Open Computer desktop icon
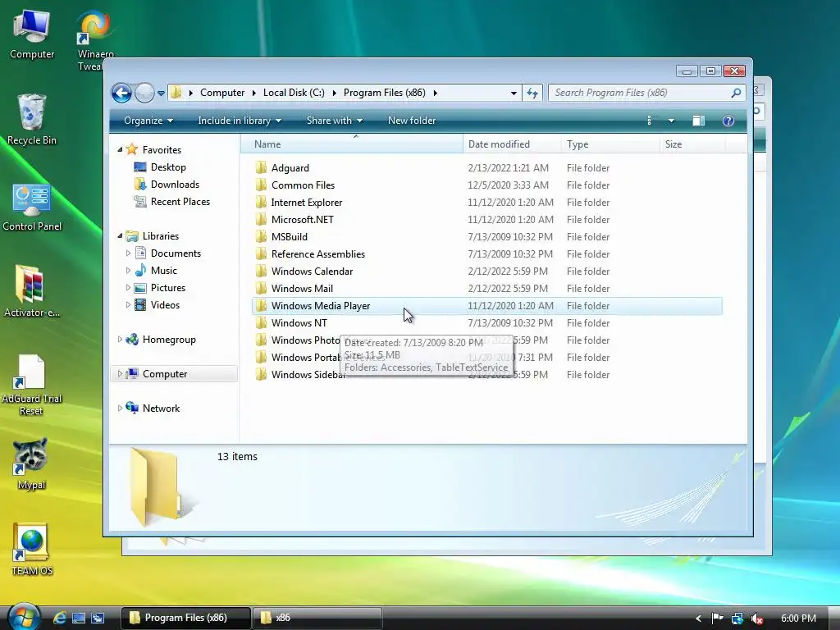The width and height of the screenshot is (840, 630). [32, 34]
